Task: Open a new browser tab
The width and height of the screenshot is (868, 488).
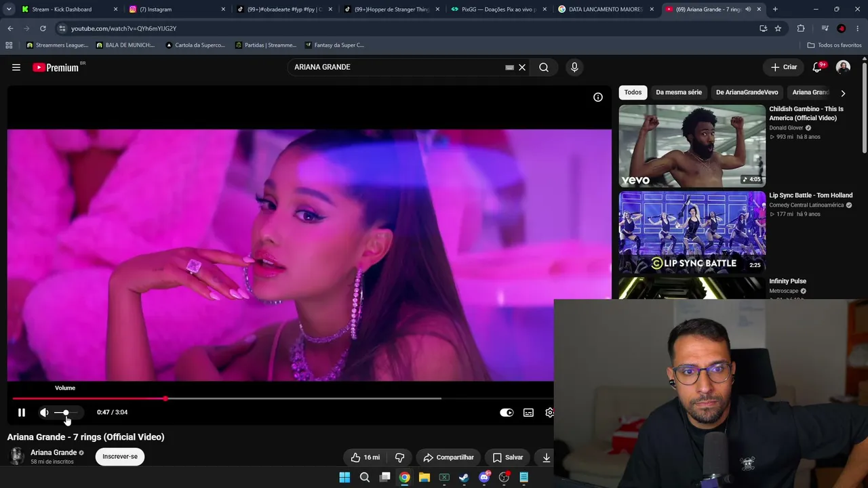Action: point(775,9)
